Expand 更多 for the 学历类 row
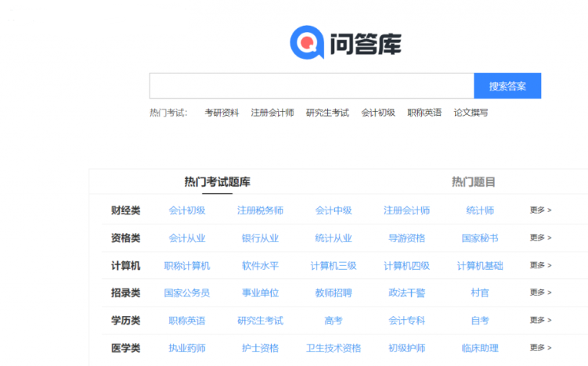Screen dimensions: 588x366 click(x=540, y=321)
